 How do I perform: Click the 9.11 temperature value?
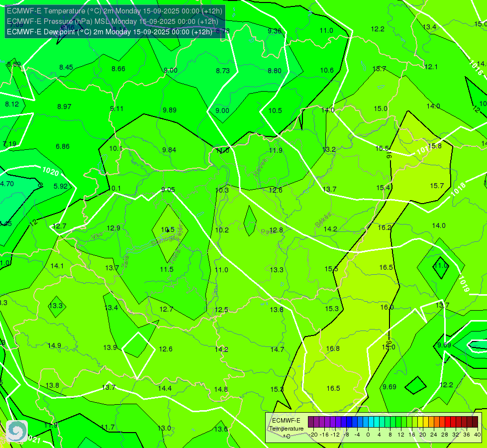(x=116, y=109)
